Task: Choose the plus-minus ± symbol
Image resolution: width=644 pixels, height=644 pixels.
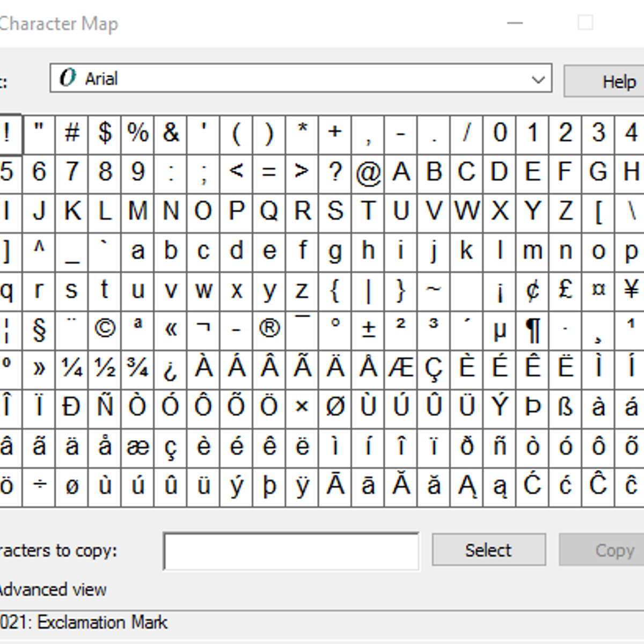Action: click(x=368, y=329)
